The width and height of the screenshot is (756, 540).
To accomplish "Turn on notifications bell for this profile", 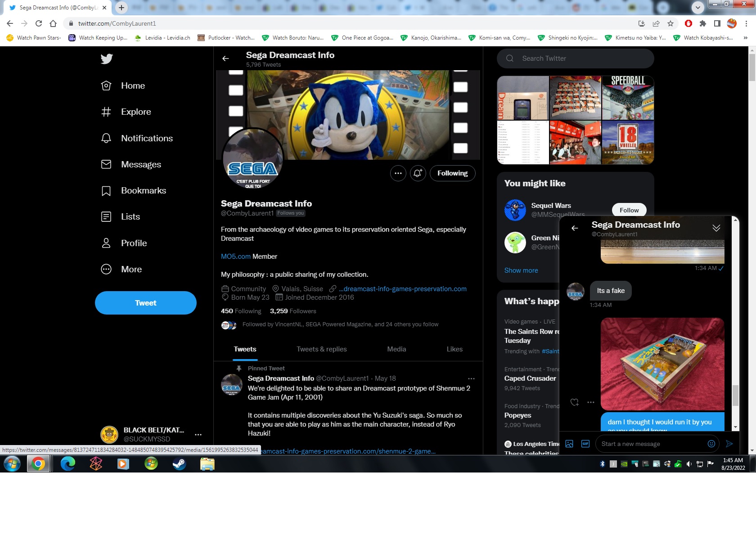I will pos(418,173).
